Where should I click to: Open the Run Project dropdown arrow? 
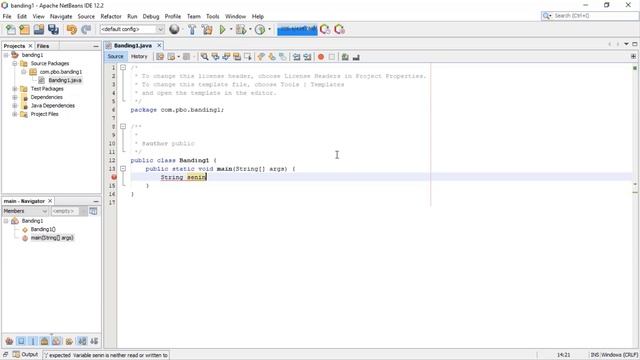click(x=231, y=29)
